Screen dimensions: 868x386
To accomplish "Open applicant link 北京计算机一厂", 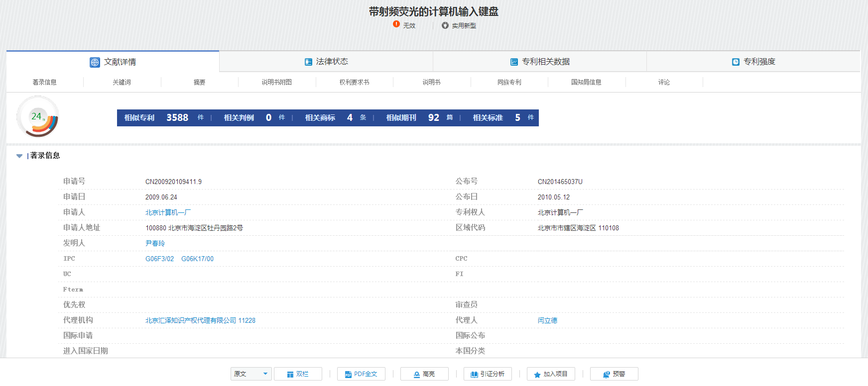I will point(168,212).
